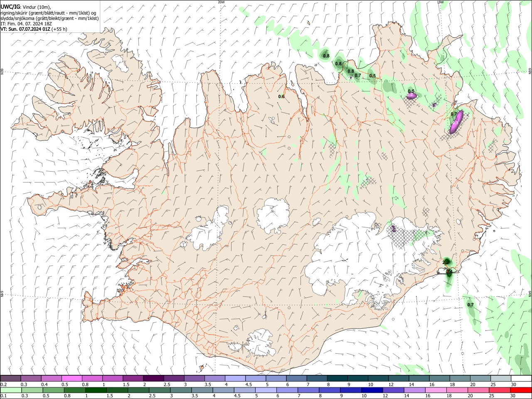Select the slate blue 6 swatch in upper snow scale
This screenshot has height=399, width=532.
click(297, 378)
